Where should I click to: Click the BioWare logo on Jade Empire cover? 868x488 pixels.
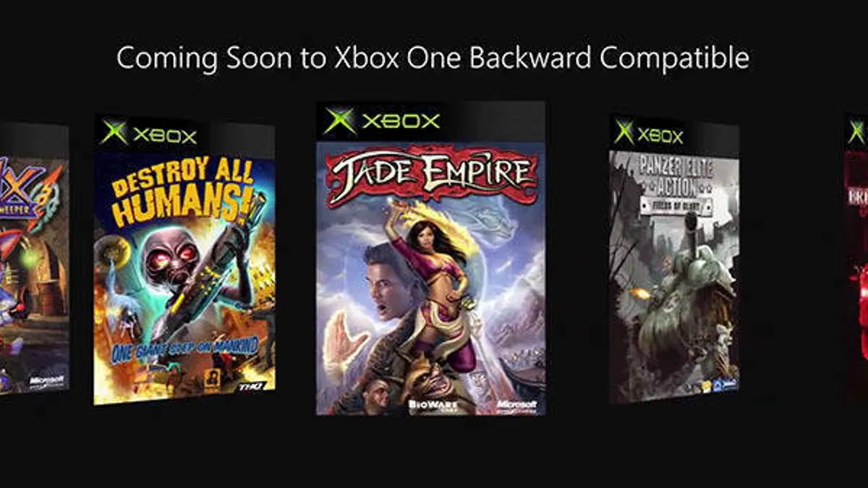click(427, 404)
